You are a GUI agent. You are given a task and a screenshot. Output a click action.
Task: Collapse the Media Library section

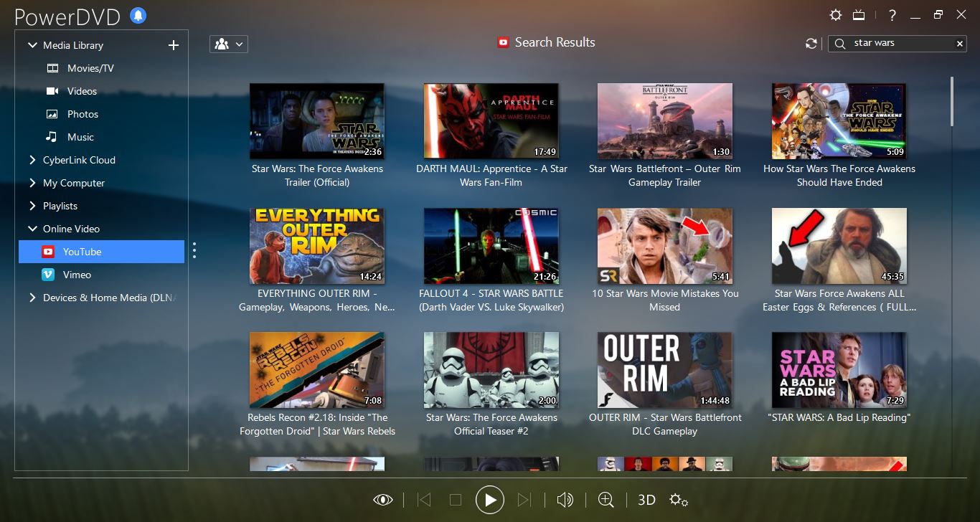tap(32, 45)
